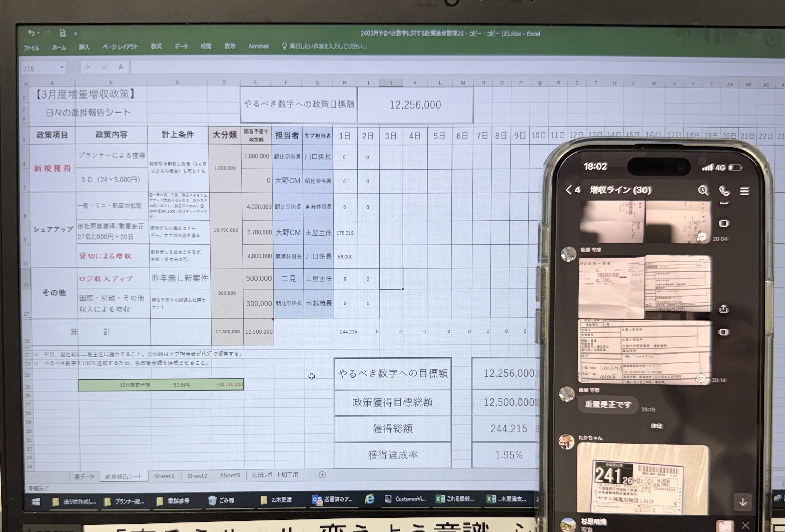Click the Undo arrow in quick access toolbar
Viewport: 785px width, 532px height.
[32, 33]
